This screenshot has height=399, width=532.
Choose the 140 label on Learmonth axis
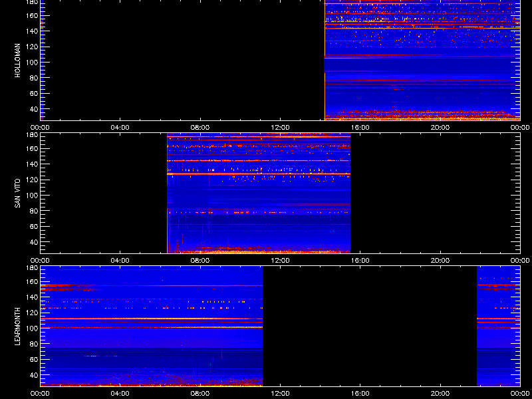(32, 297)
